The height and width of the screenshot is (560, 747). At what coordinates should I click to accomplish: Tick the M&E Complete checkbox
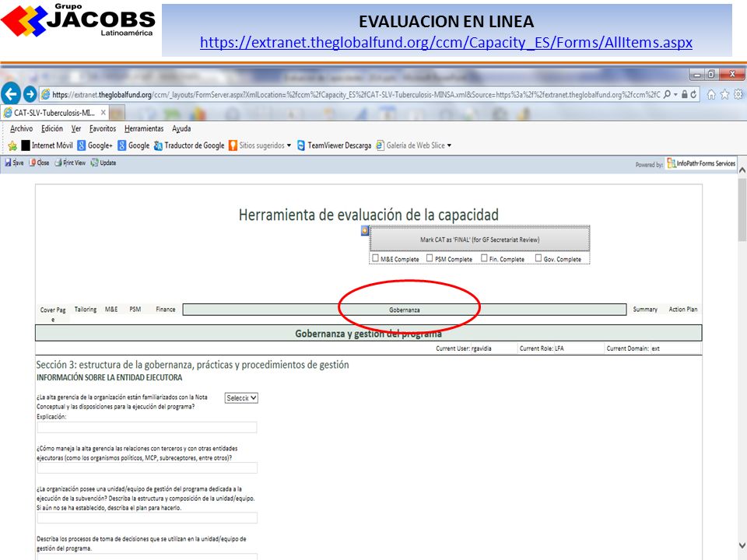(x=375, y=258)
